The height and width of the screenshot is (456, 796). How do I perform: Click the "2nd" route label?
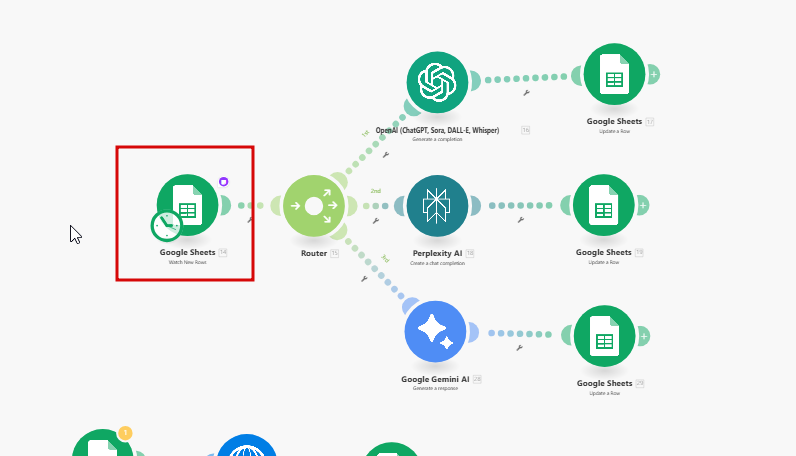pyautogui.click(x=376, y=191)
